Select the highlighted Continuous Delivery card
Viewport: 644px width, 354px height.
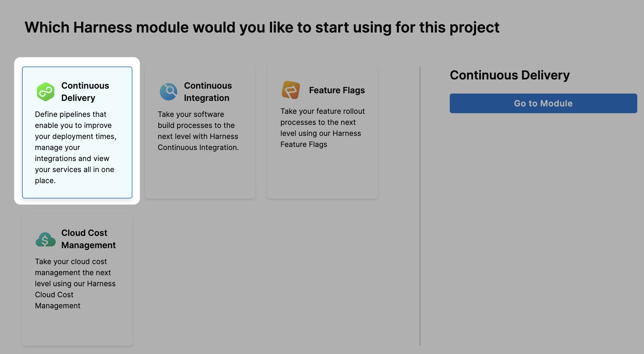(x=77, y=132)
